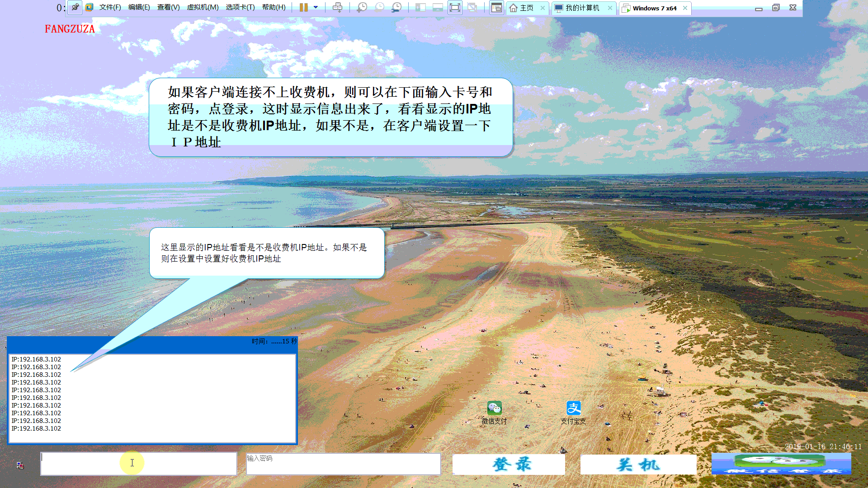Click the pin toolbar icon

[x=75, y=7]
